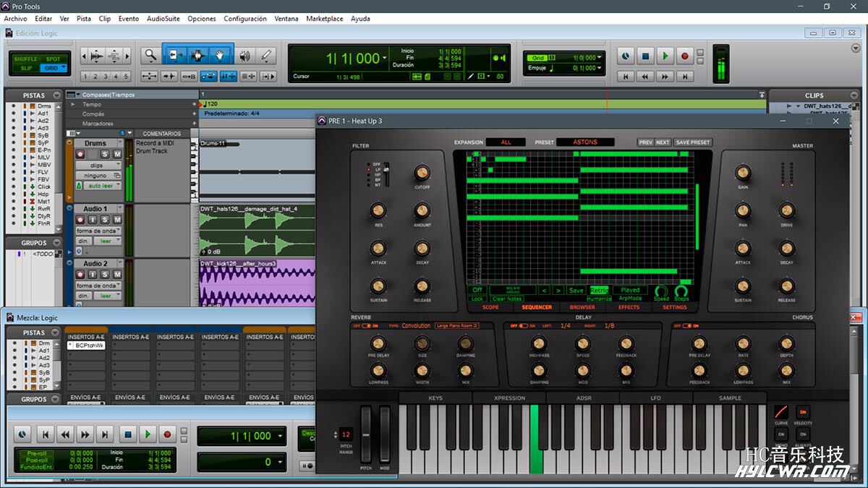Image resolution: width=868 pixels, height=488 pixels.
Task: Click Record in the floating Transport window
Action: coord(167,435)
